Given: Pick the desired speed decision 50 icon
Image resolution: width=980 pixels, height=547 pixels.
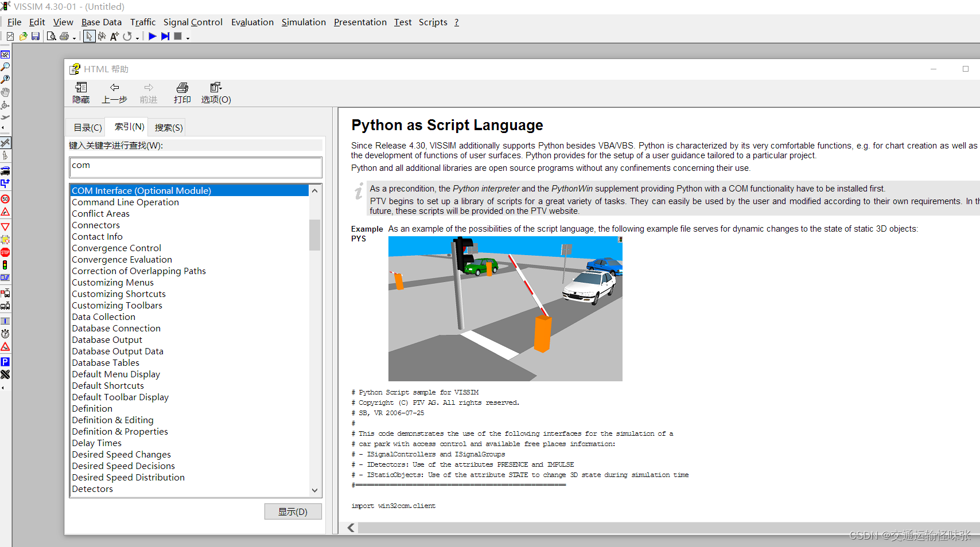Looking at the screenshot, I should pos(5,199).
